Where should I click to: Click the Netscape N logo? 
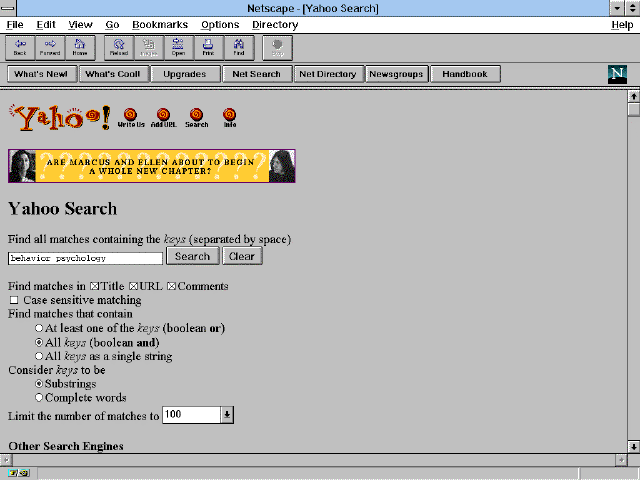(x=617, y=74)
